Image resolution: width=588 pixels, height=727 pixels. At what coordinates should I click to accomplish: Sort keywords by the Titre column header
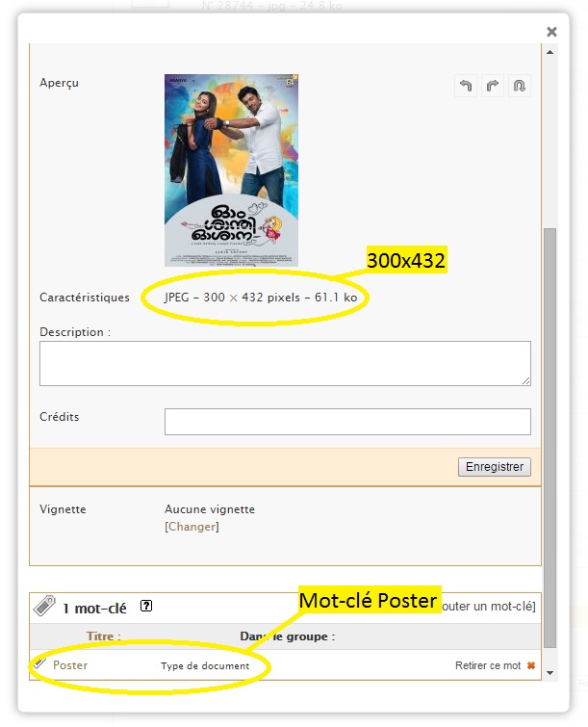pyautogui.click(x=103, y=636)
